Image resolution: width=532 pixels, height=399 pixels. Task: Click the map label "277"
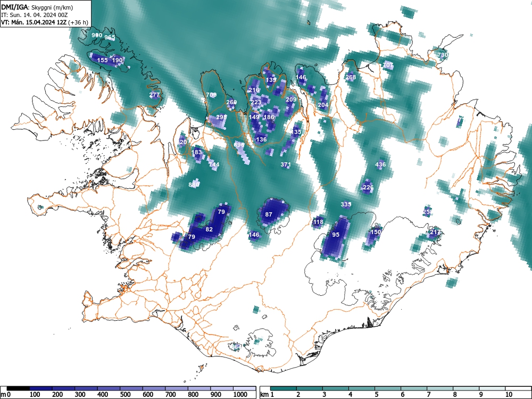pyautogui.click(x=154, y=95)
